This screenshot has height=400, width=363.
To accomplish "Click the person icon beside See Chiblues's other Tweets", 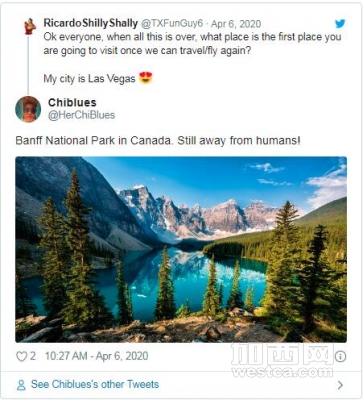I will click(21, 385).
